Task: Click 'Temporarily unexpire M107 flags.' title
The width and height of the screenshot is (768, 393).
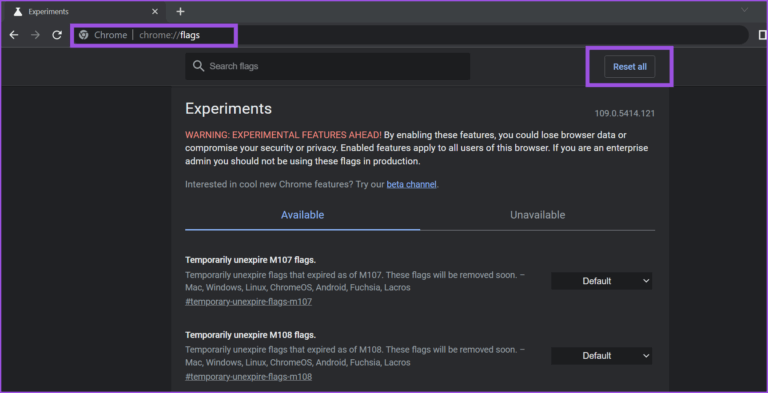Action: pos(250,260)
